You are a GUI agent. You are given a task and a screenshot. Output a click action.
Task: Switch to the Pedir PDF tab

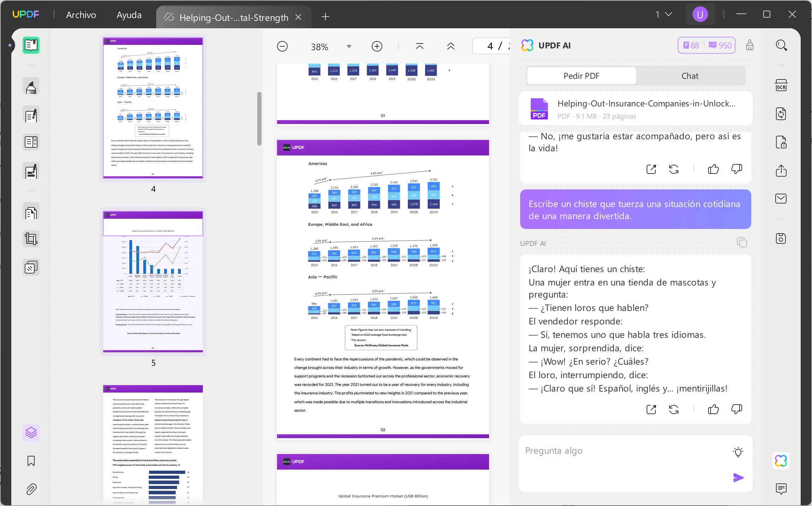[581, 76]
